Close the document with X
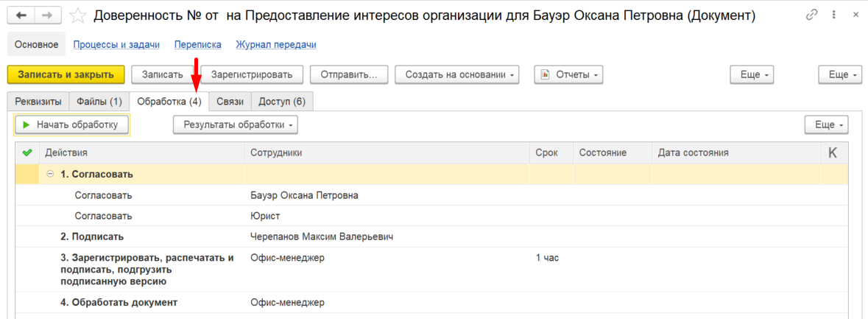 pyautogui.click(x=854, y=15)
